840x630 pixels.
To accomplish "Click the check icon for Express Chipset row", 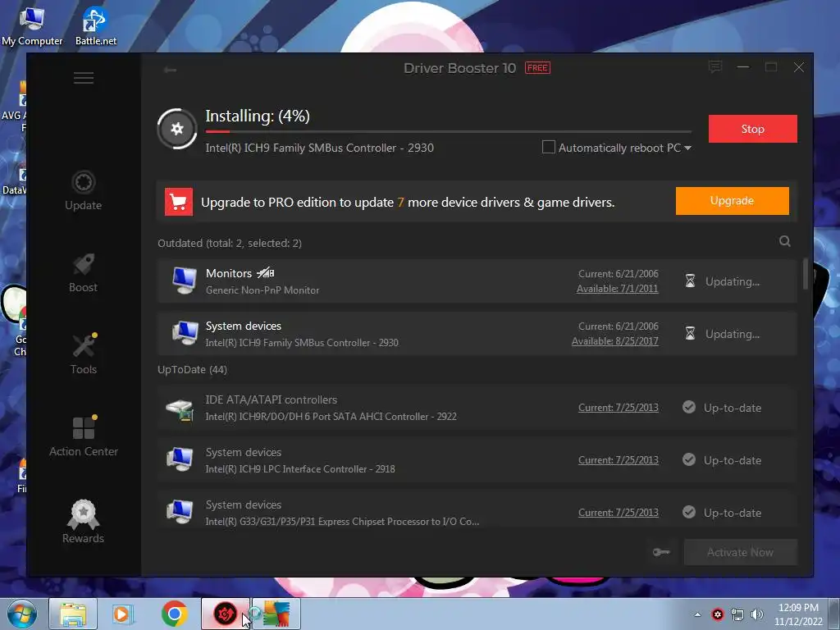I will 689,512.
